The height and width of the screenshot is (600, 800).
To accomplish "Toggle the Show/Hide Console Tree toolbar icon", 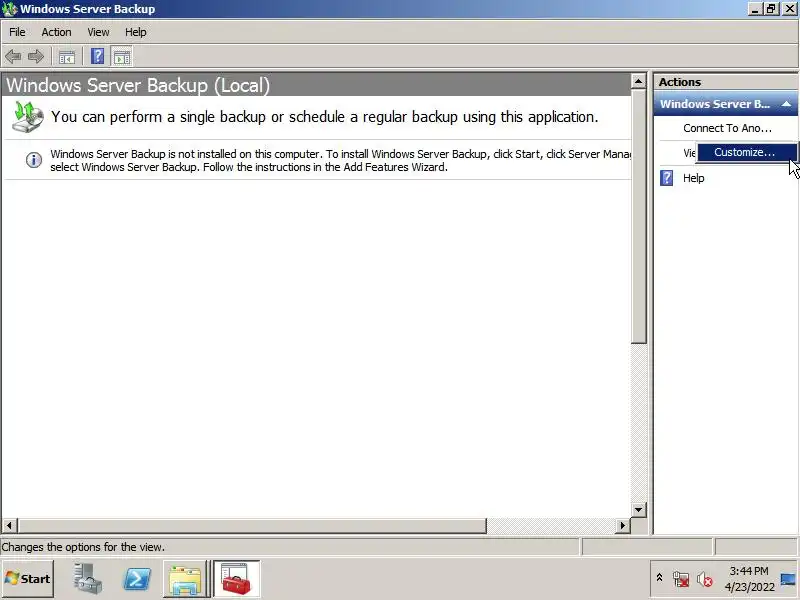I will (x=67, y=57).
